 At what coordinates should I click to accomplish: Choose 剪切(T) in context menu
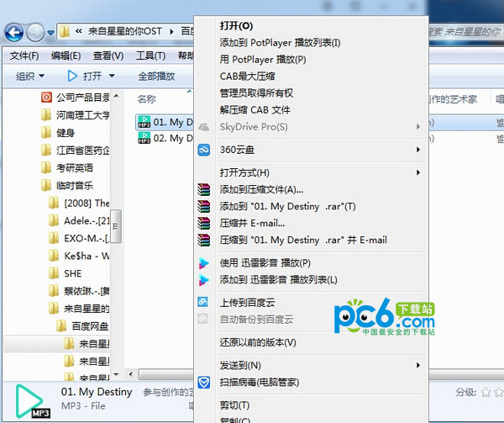point(234,405)
